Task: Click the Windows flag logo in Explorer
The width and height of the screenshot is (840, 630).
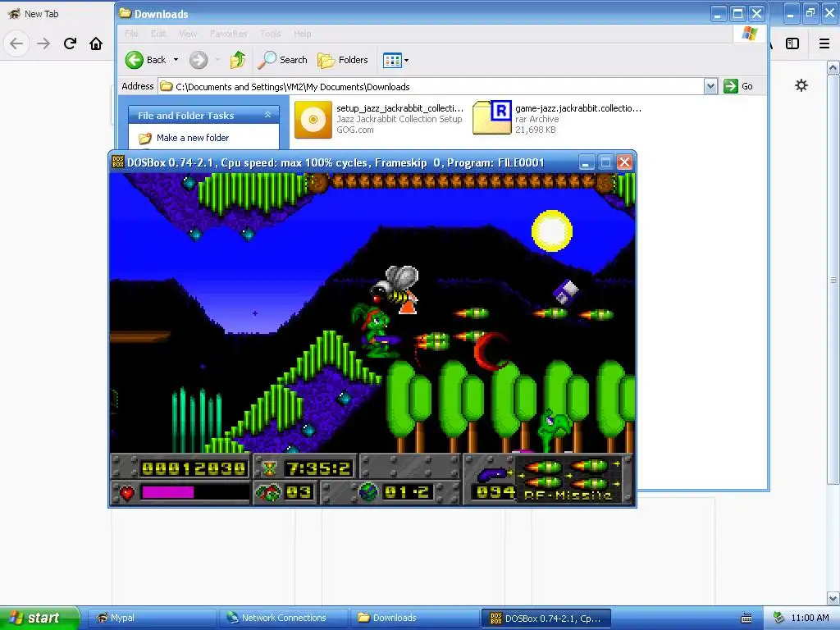Action: tap(750, 33)
